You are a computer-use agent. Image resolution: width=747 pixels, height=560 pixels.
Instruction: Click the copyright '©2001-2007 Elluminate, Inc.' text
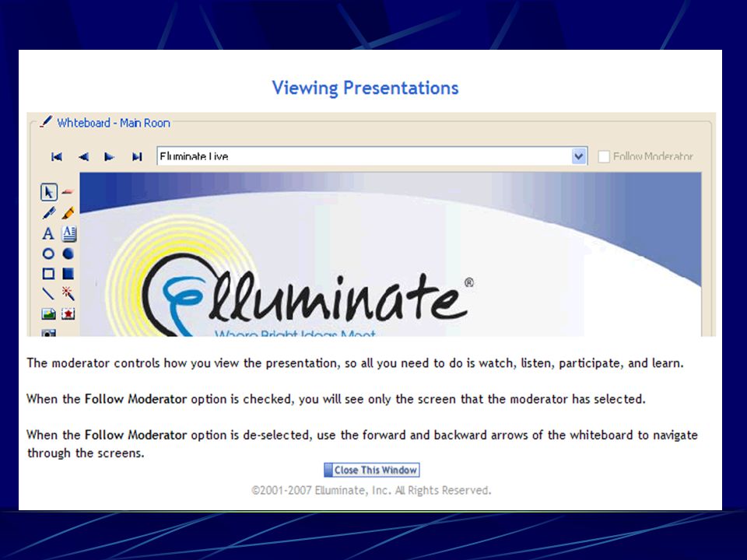(371, 491)
